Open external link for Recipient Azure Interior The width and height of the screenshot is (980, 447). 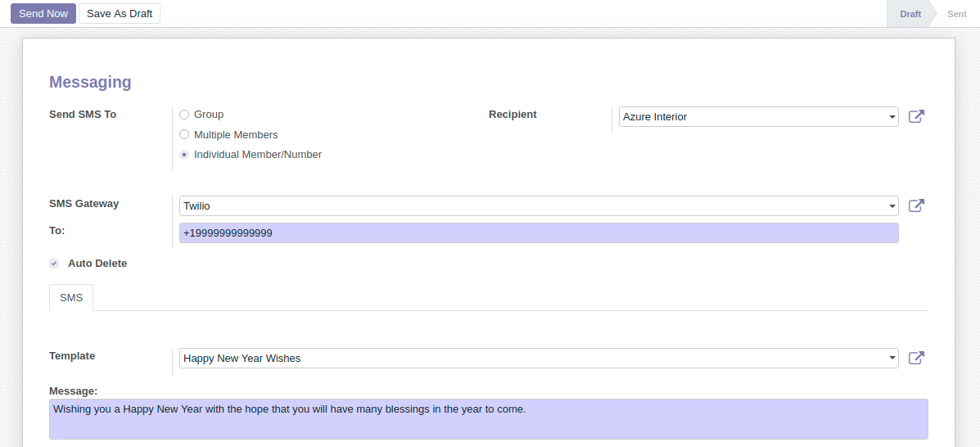pos(916,116)
